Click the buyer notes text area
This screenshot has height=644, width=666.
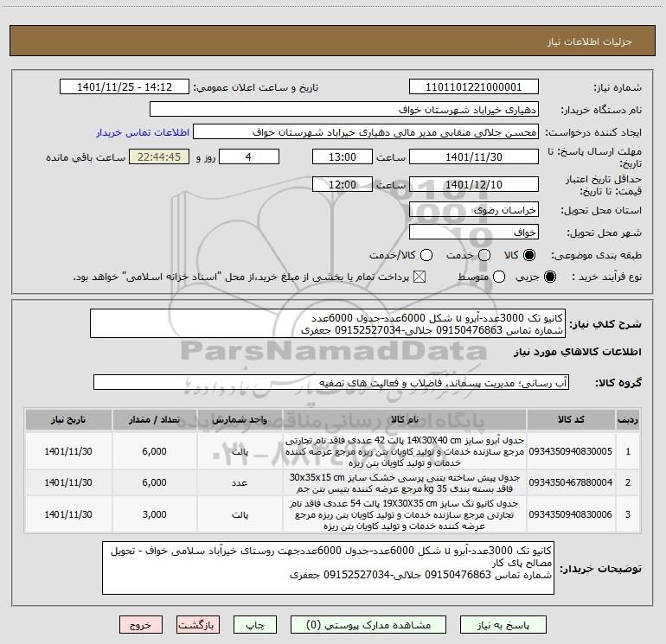pyautogui.click(x=328, y=568)
